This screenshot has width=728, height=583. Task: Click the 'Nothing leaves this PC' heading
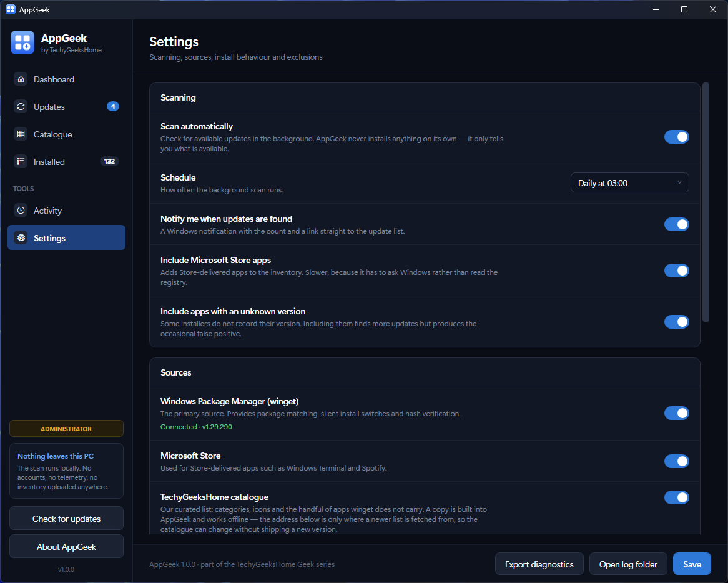pos(55,456)
